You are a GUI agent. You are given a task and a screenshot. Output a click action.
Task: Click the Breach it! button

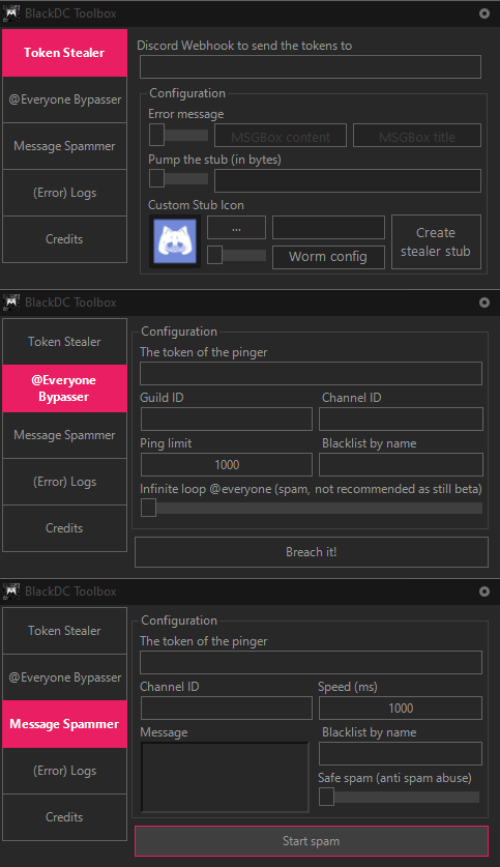click(311, 552)
